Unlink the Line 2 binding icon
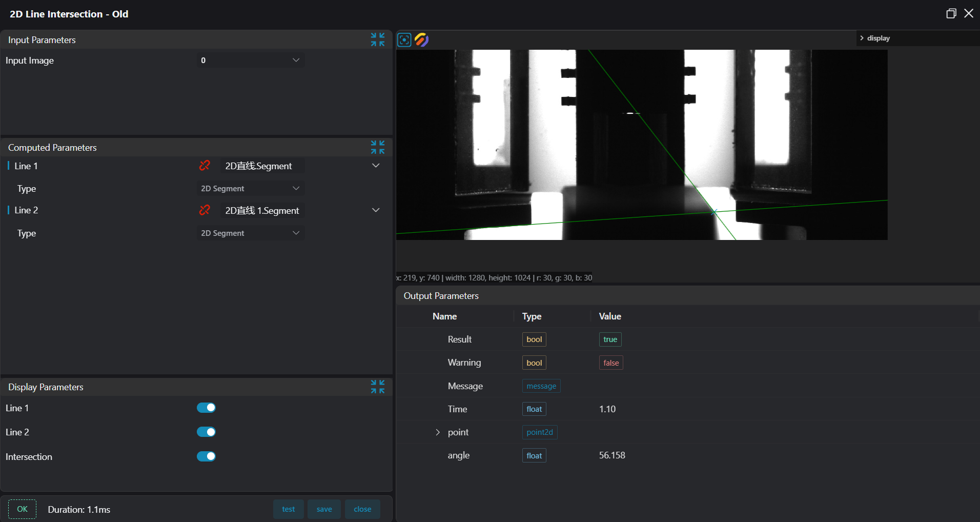980x522 pixels. pos(205,210)
